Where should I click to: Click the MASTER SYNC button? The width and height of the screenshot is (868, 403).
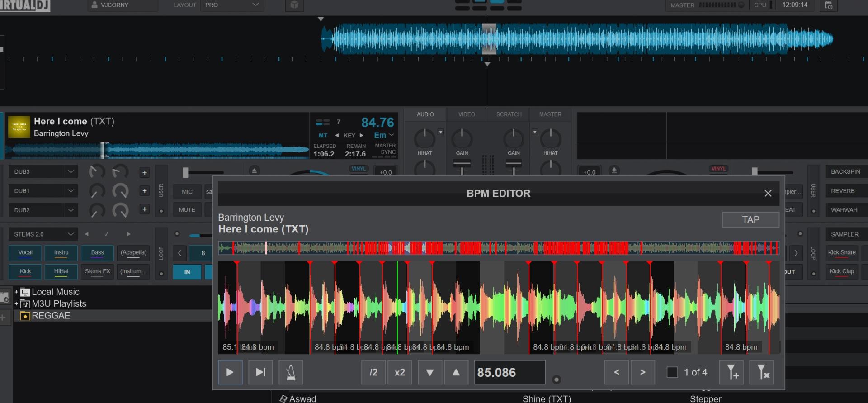click(385, 149)
